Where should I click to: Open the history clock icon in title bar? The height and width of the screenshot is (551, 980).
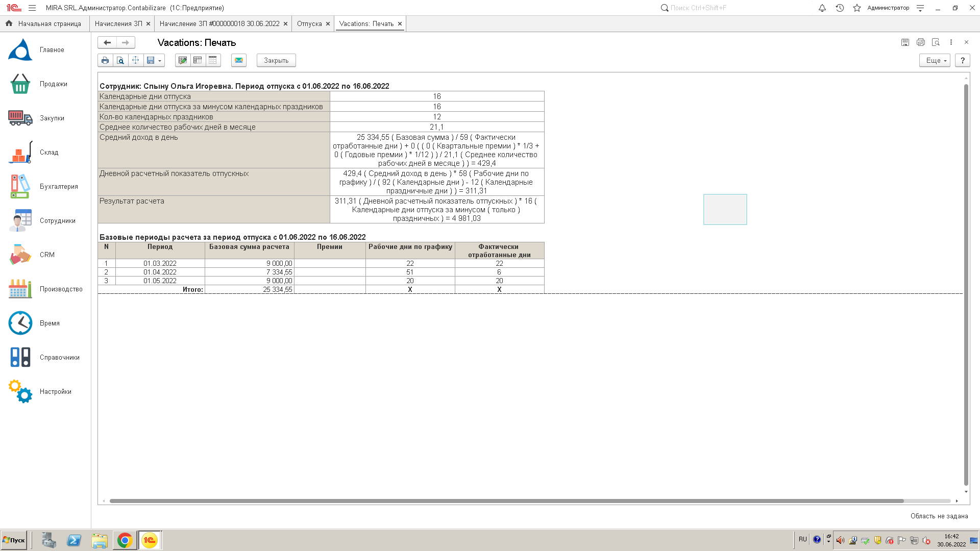point(840,8)
